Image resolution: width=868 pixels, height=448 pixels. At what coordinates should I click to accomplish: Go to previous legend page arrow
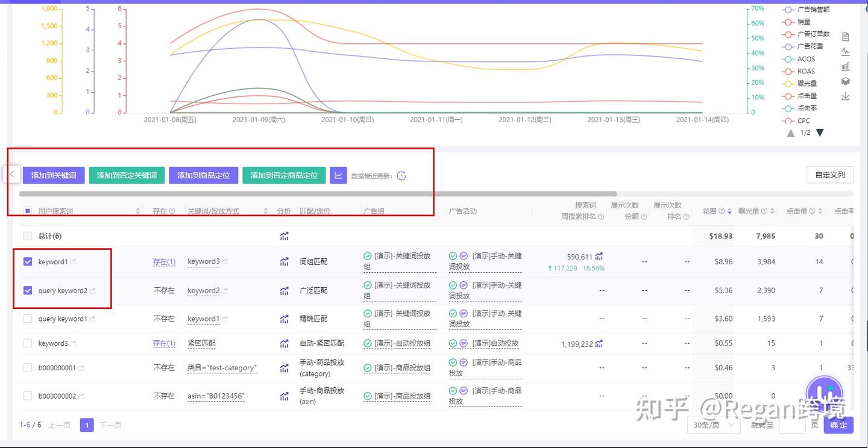click(791, 132)
